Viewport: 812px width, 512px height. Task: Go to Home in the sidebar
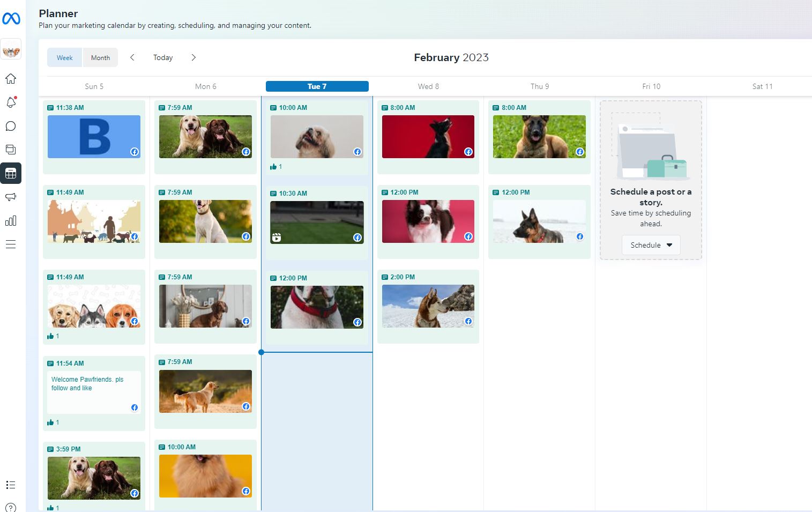coord(11,79)
